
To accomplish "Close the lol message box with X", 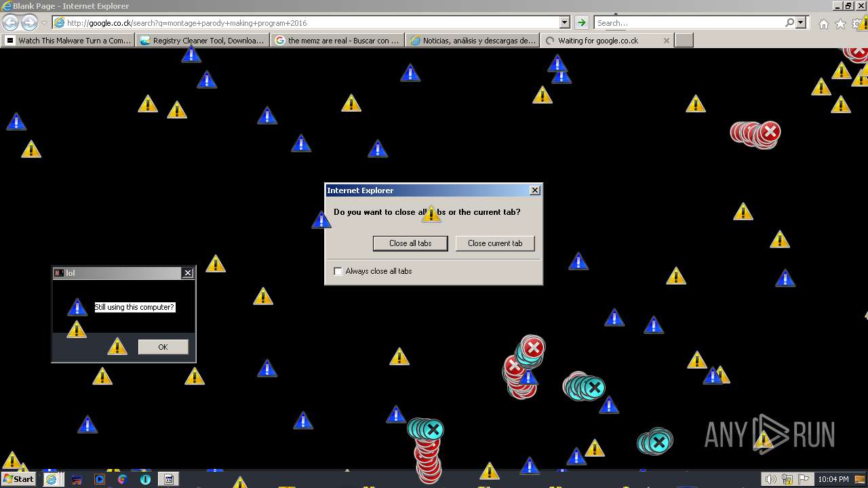I will (188, 273).
